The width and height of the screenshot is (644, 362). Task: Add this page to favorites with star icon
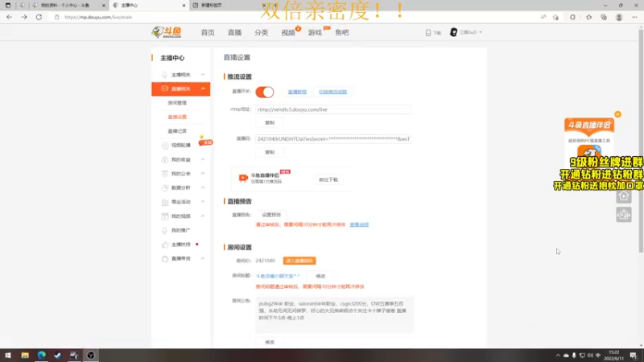coord(555,17)
